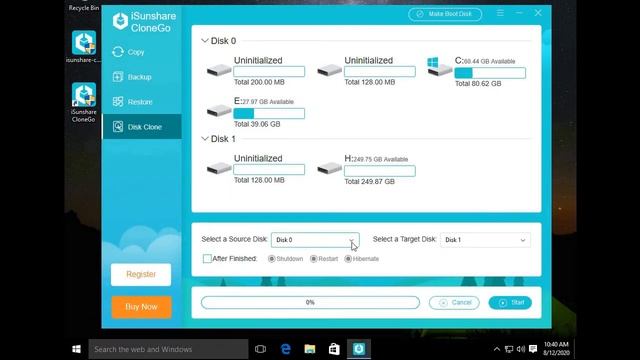Open the network tray icon
The height and width of the screenshot is (360, 640).
click(x=509, y=349)
